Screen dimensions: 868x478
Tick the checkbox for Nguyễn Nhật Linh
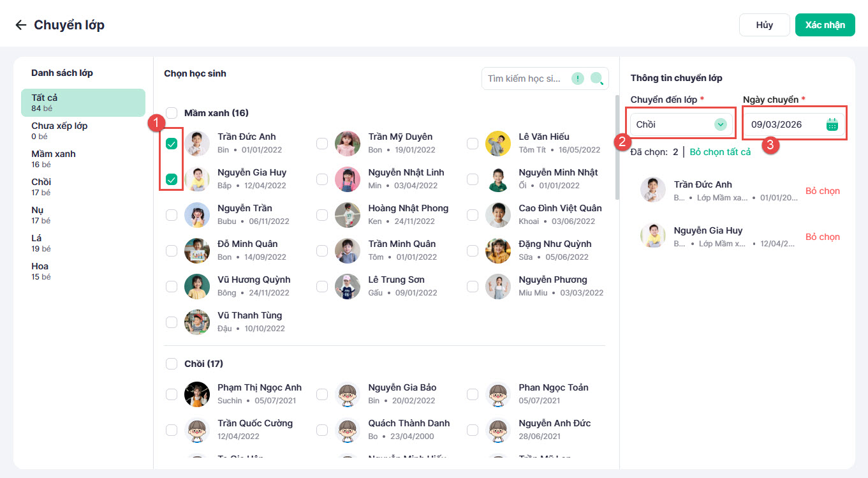click(x=322, y=180)
